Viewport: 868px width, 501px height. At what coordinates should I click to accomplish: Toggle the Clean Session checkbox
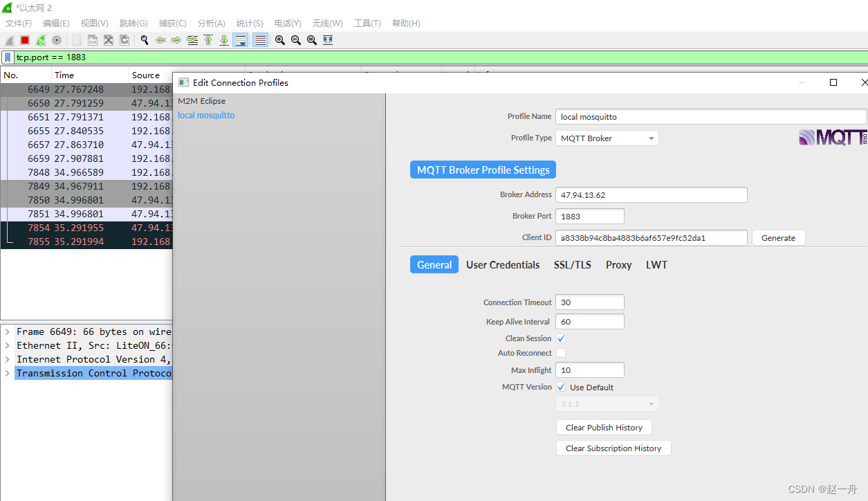[561, 338]
